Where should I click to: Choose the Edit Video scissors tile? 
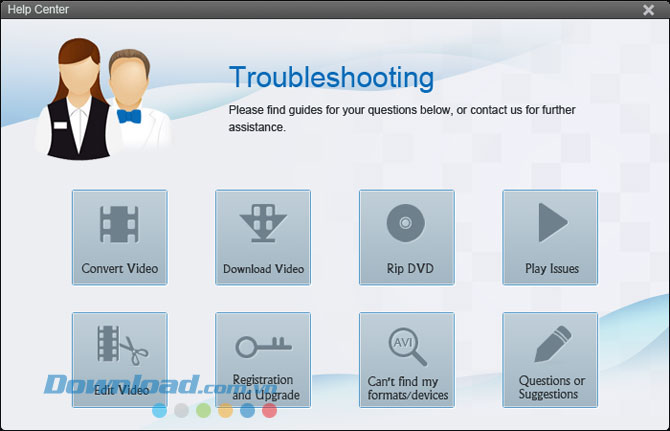tap(120, 360)
